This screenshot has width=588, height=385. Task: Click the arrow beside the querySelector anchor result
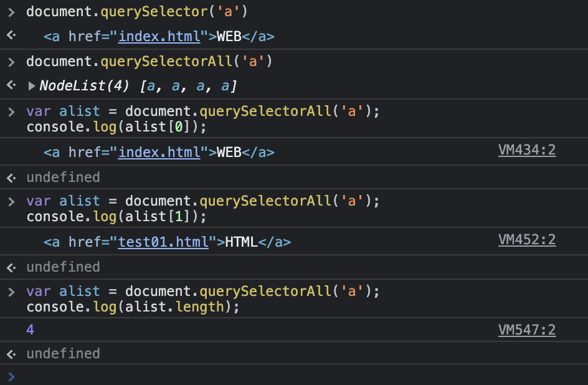point(10,36)
